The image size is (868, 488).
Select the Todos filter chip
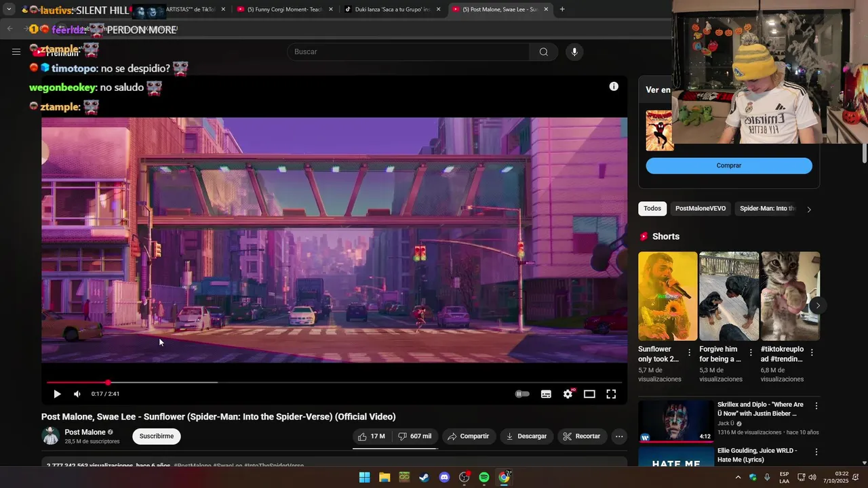(652, 209)
